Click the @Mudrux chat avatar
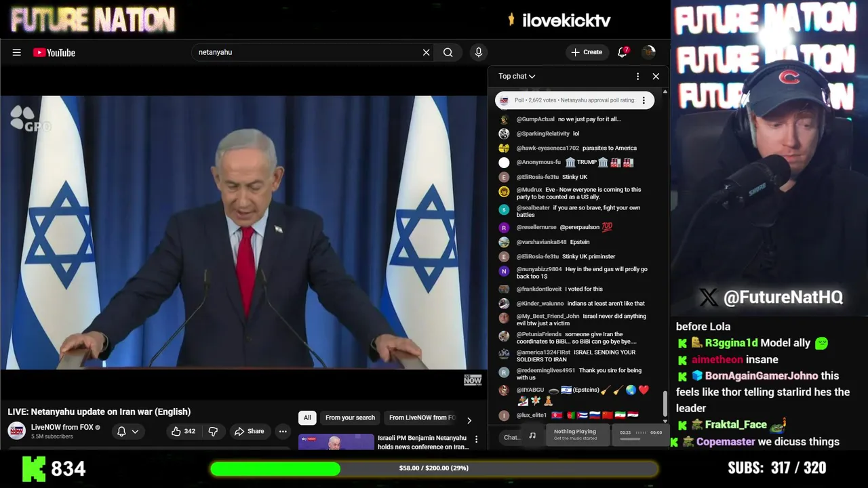The width and height of the screenshot is (868, 488). 504,191
